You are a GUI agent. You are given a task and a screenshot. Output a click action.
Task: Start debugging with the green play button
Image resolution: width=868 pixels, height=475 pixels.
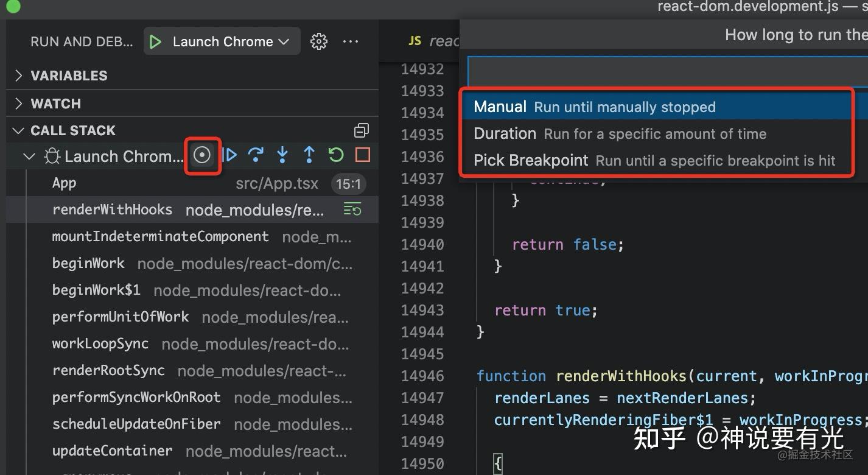pos(155,41)
